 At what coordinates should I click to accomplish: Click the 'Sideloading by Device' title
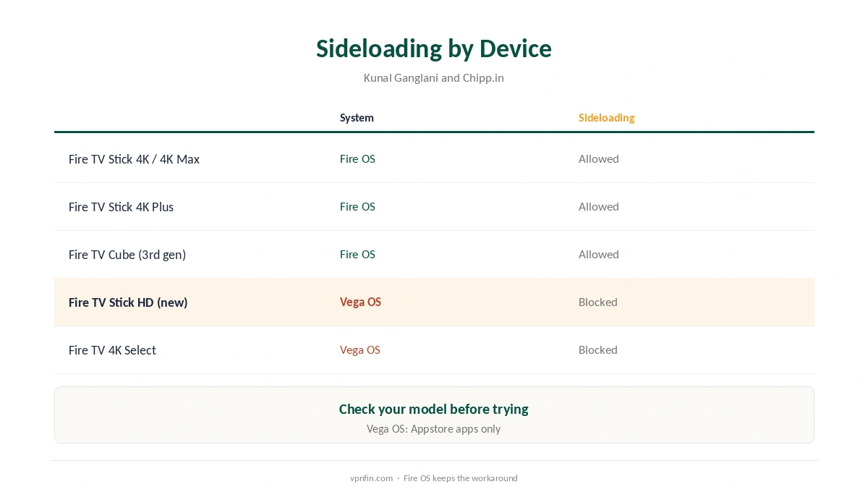click(x=434, y=48)
